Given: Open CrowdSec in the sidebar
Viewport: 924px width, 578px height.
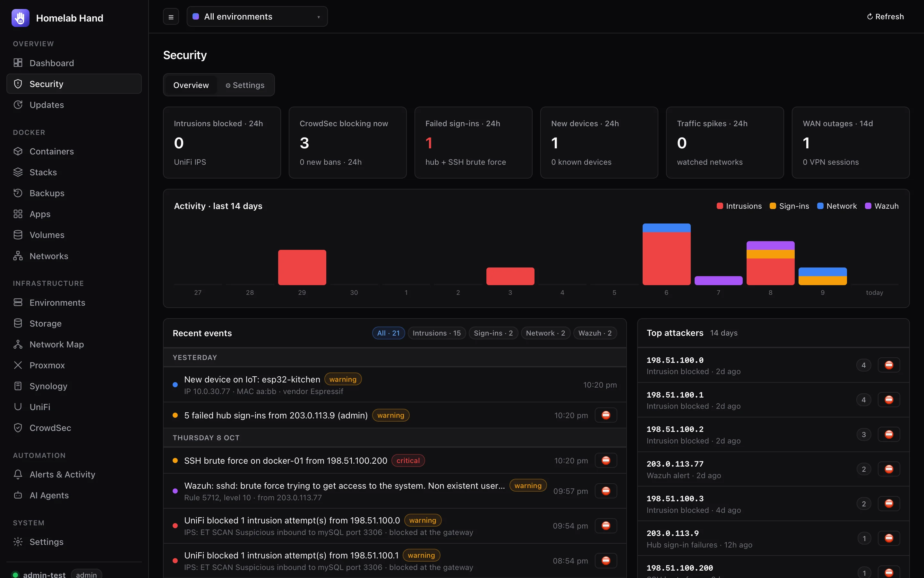Looking at the screenshot, I should pyautogui.click(x=74, y=428).
